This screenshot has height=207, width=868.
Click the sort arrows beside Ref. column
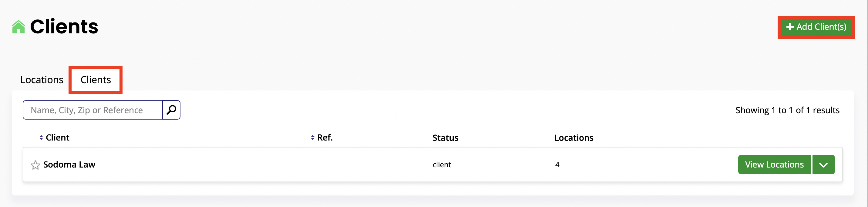click(313, 137)
